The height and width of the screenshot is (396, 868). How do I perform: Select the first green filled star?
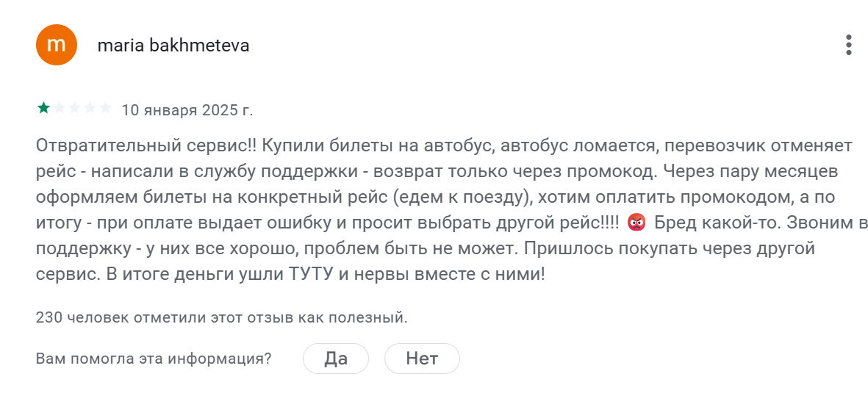[x=44, y=109]
